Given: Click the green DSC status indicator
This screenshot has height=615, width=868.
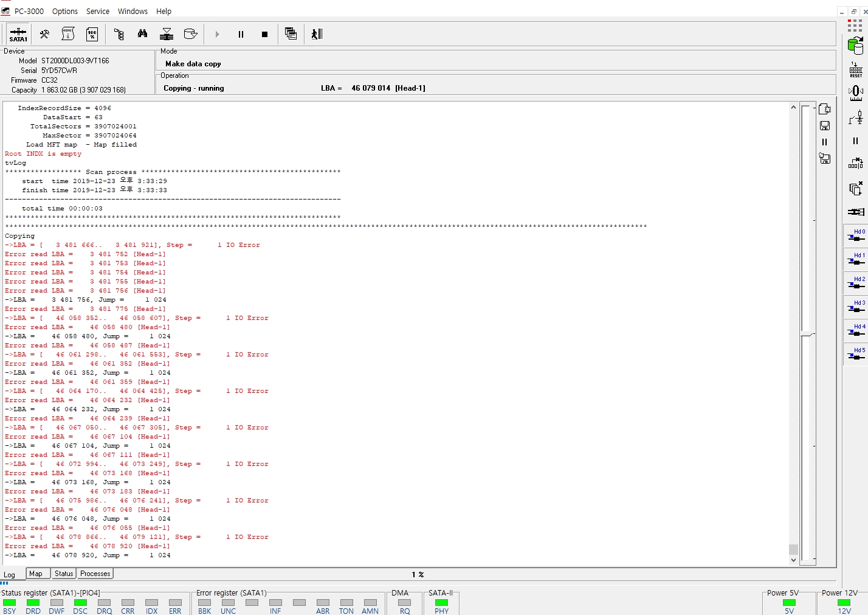Looking at the screenshot, I should [80, 602].
